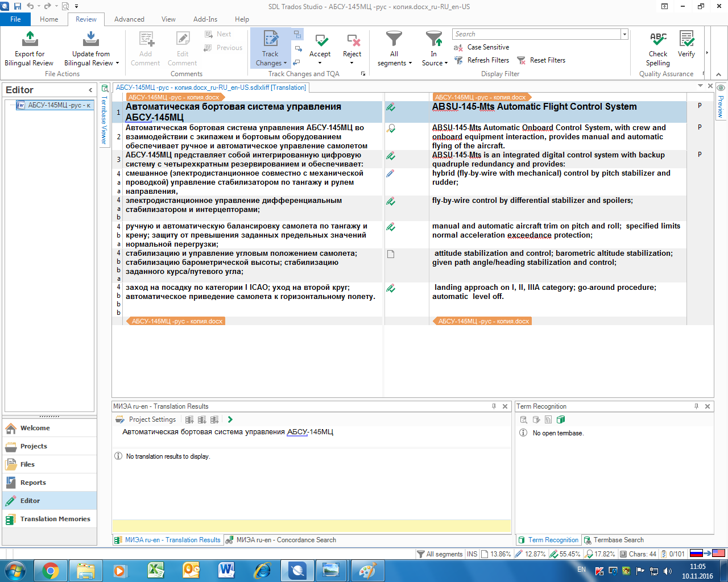This screenshot has width=728, height=582.
Task: Toggle the Case Sensitive filter option
Action: tap(481, 47)
